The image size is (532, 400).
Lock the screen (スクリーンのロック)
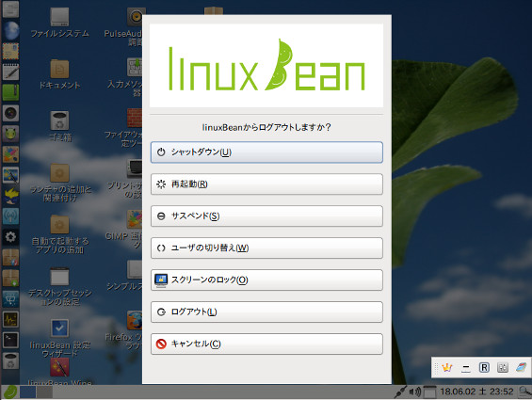click(266, 280)
